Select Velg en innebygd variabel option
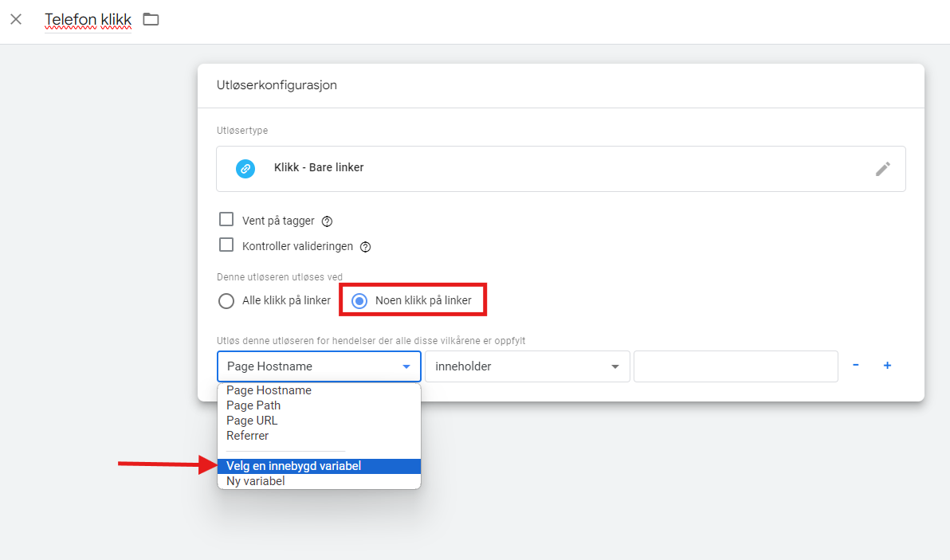Viewport: 950px width, 560px height. tap(293, 466)
